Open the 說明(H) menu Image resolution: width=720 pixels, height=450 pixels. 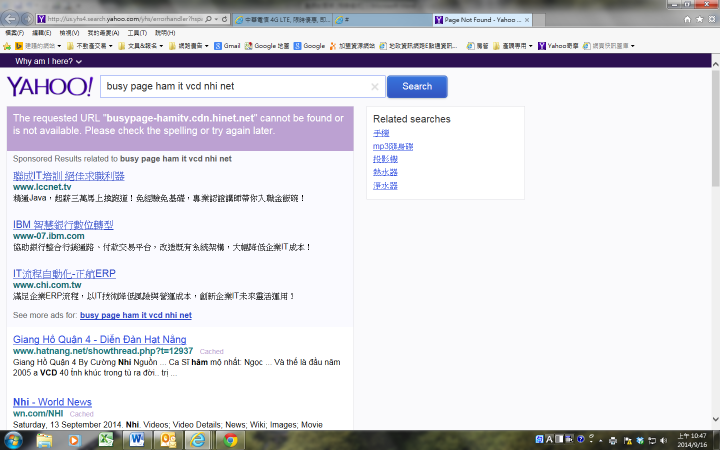[x=165, y=33]
